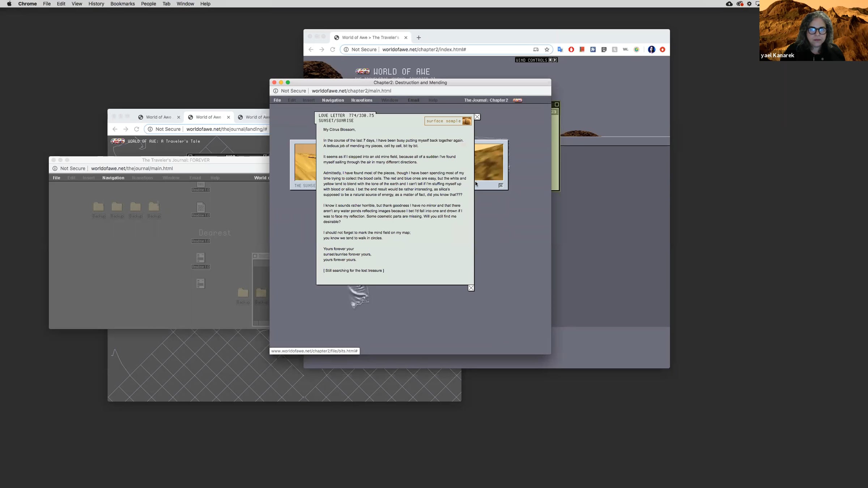Switch to the second World of Awe tab
The width and height of the screenshot is (868, 488).
(208, 117)
